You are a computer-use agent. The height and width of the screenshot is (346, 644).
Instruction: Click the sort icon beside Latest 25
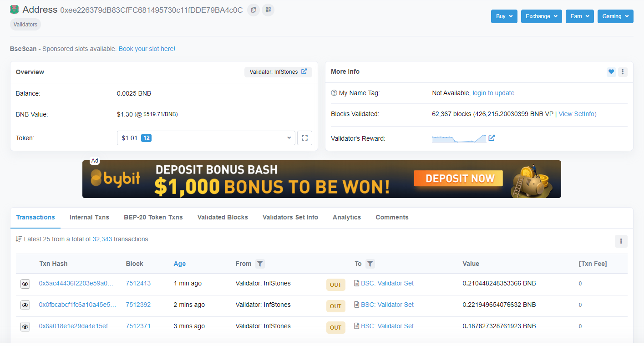click(x=19, y=239)
